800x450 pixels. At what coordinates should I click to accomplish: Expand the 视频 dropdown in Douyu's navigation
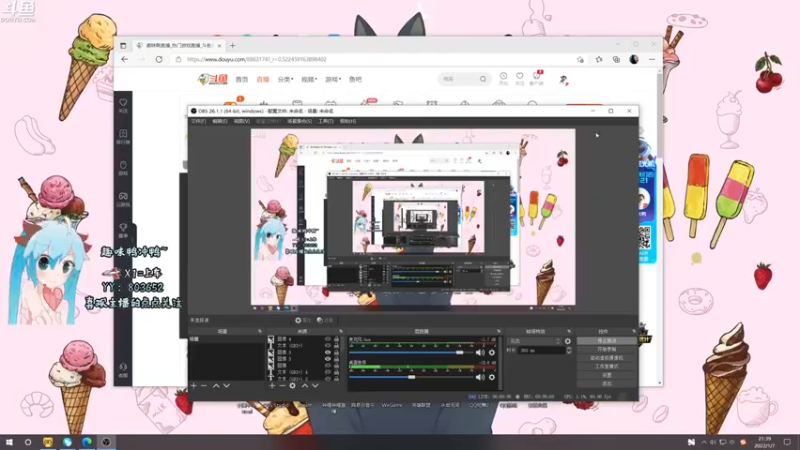(309, 80)
